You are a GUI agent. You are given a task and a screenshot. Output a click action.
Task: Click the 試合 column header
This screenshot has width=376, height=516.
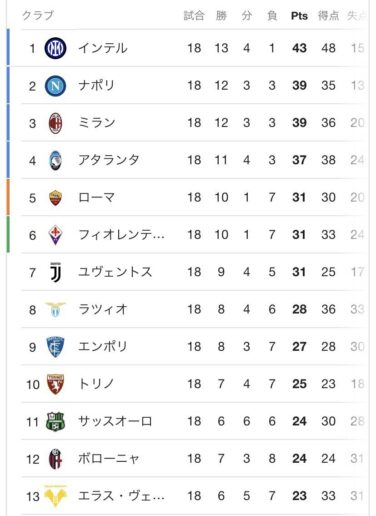[x=194, y=16]
